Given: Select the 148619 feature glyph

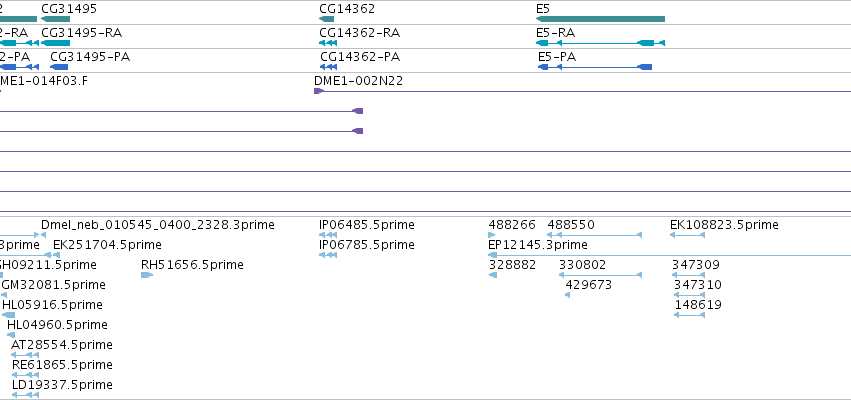Looking at the screenshot, I should (x=689, y=315).
